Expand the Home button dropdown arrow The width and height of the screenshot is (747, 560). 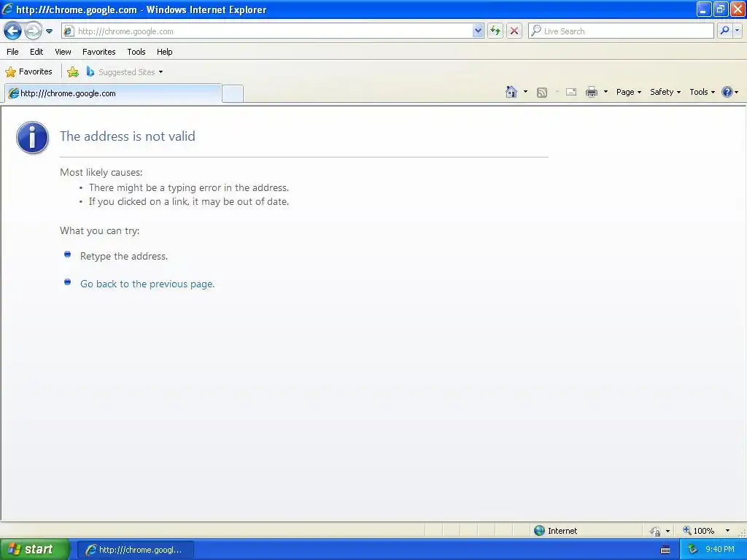525,92
